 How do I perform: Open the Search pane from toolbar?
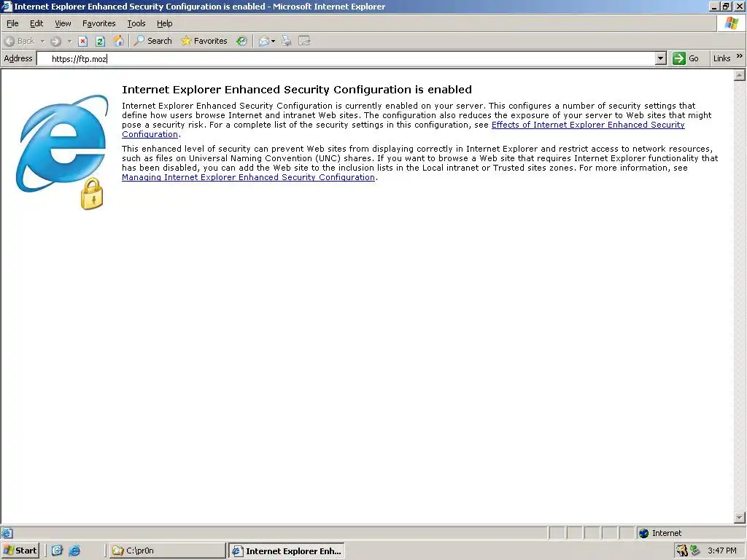pyautogui.click(x=153, y=41)
